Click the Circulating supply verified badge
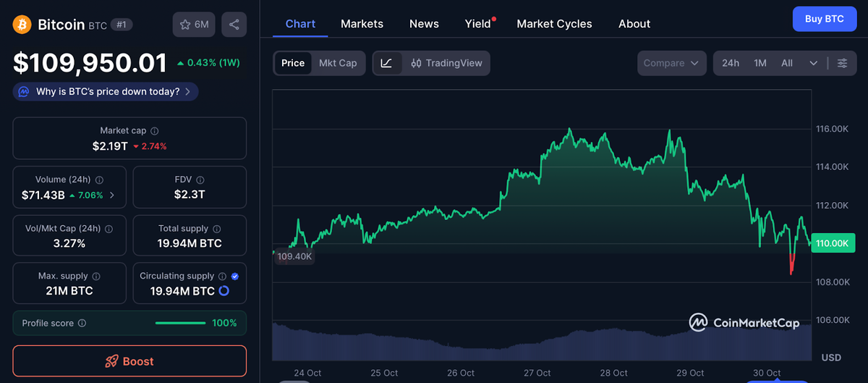Viewport: 868px width, 383px height. (234, 276)
